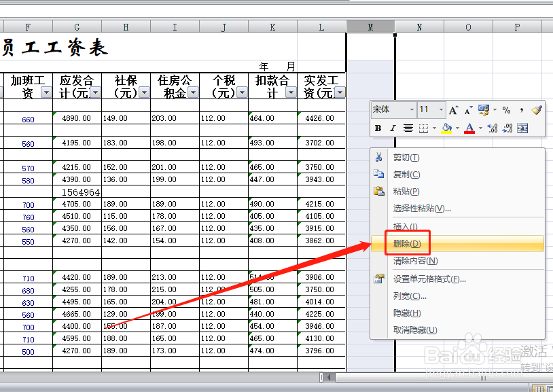Toggle center text alignment
This screenshot has height=392, width=553.
point(408,127)
